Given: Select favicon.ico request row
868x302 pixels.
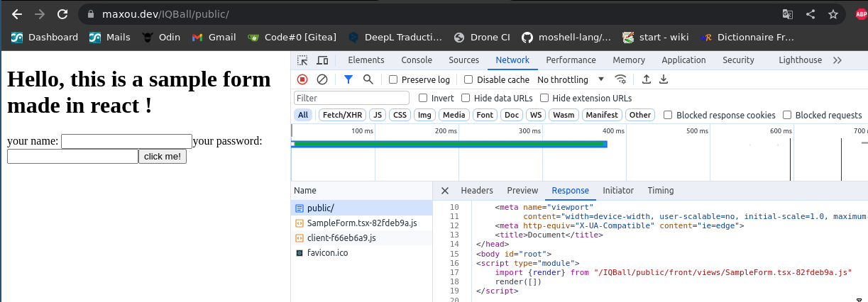Looking at the screenshot, I should (x=362, y=252).
